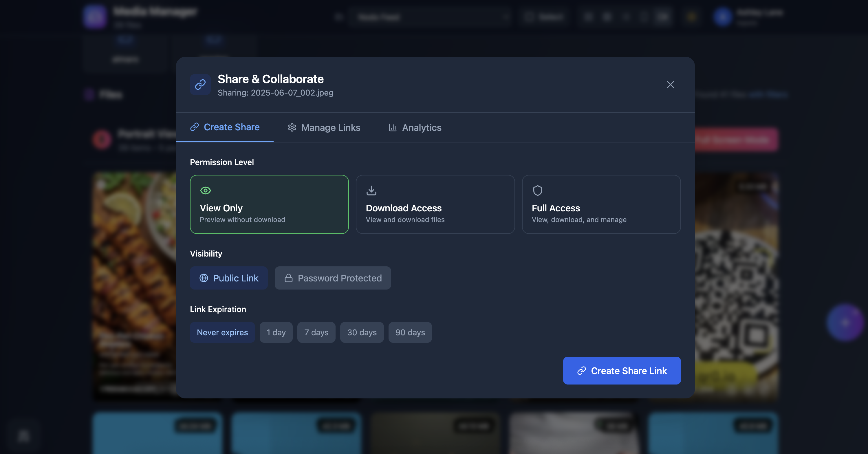Enable Password Protected visibility
Screen dimensions: 868x454
tap(333, 278)
